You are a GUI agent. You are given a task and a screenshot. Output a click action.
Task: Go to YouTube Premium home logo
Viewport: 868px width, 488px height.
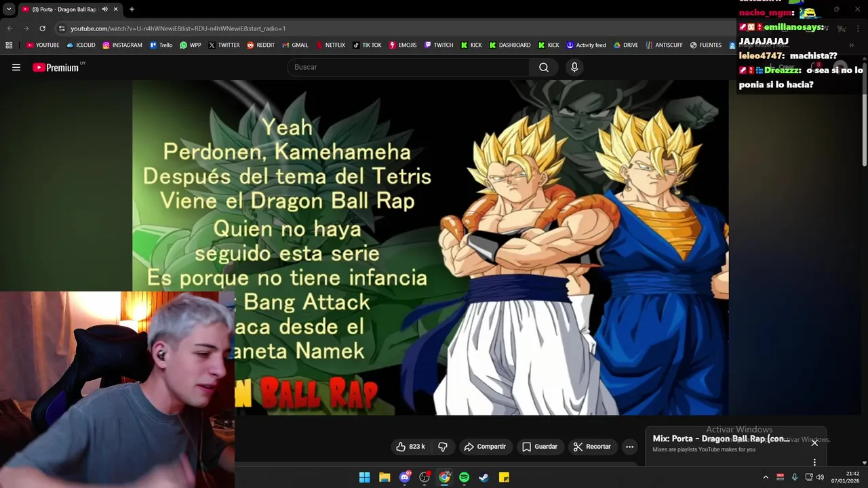(56, 67)
